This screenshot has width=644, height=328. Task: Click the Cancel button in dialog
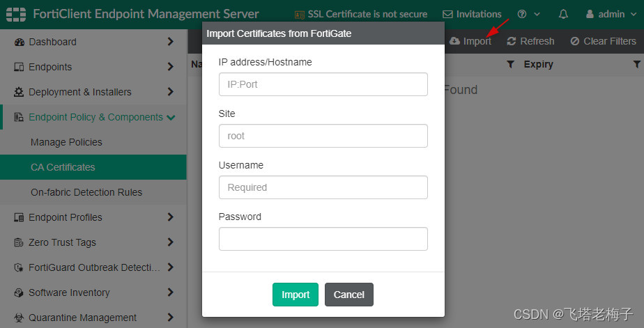pos(349,295)
